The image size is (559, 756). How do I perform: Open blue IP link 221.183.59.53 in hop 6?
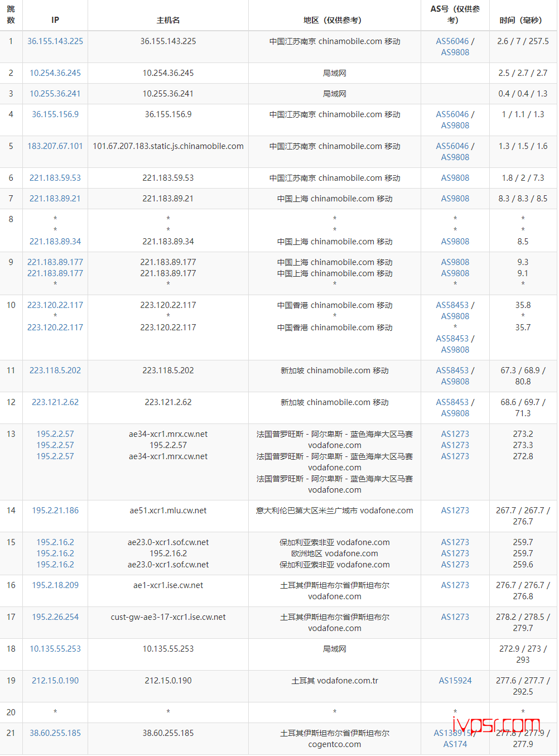coord(55,178)
